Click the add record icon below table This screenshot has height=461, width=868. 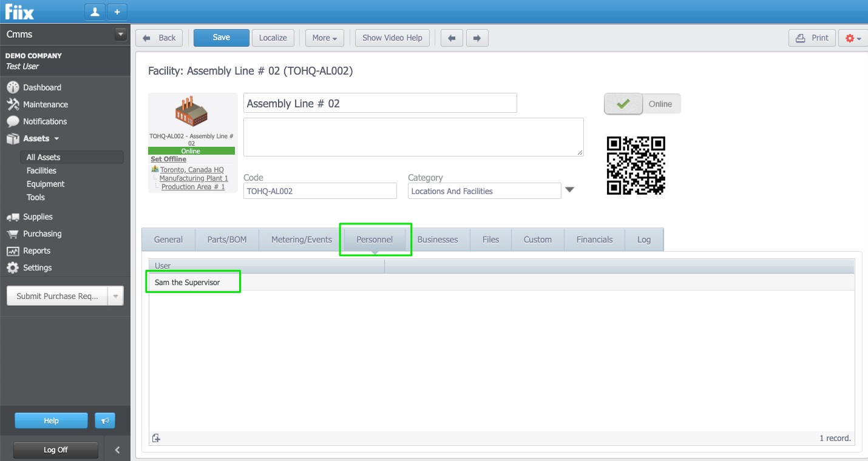coord(156,438)
